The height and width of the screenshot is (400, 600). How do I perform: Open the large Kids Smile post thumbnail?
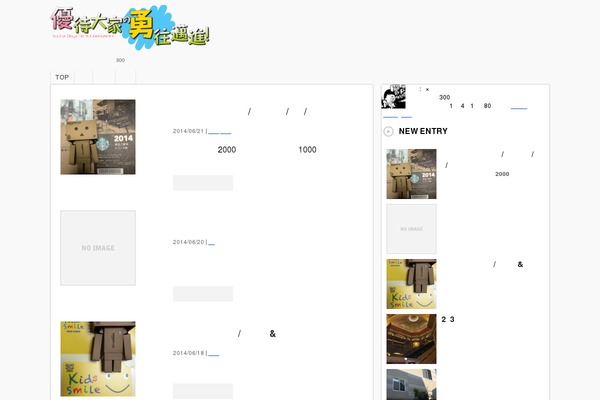click(98, 359)
